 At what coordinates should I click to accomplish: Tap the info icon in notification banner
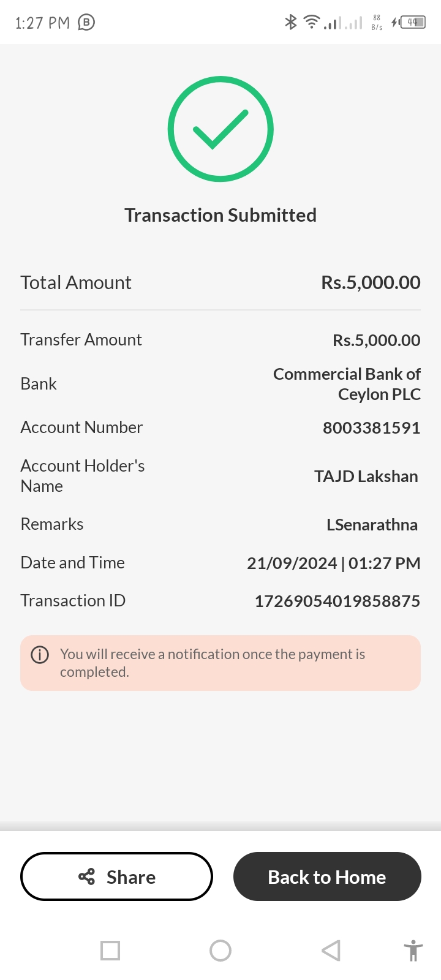tap(40, 655)
